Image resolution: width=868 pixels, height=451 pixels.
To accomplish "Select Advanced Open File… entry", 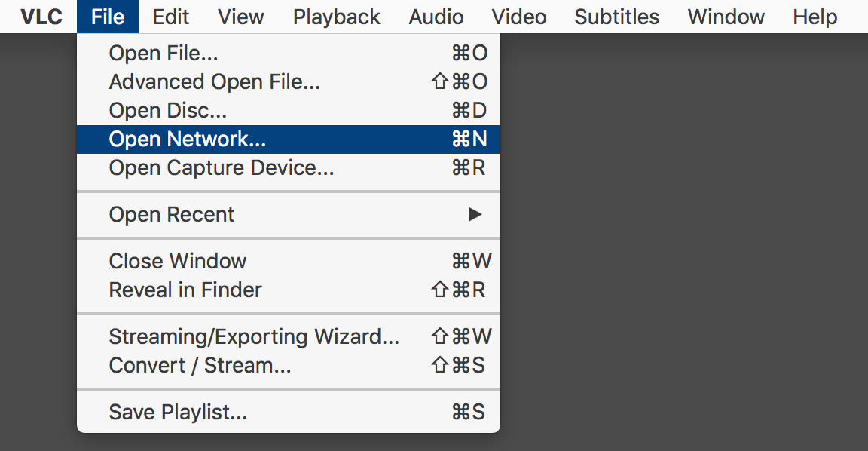I will pyautogui.click(x=289, y=82).
